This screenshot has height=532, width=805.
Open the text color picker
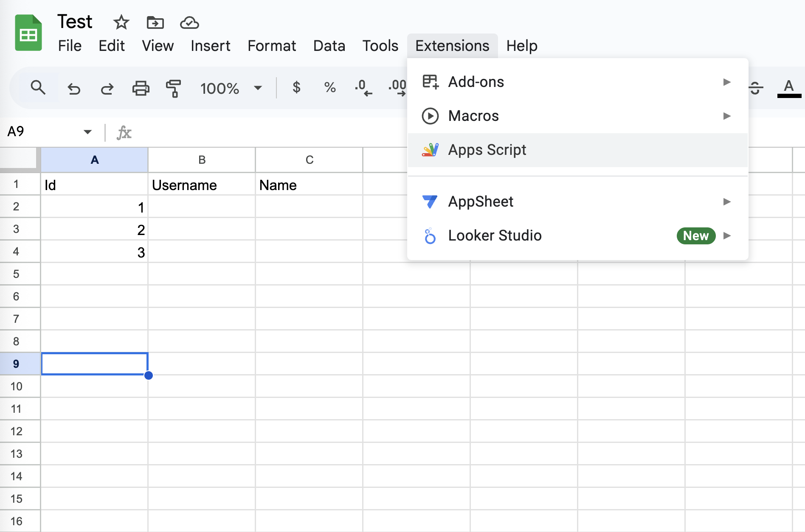(789, 88)
